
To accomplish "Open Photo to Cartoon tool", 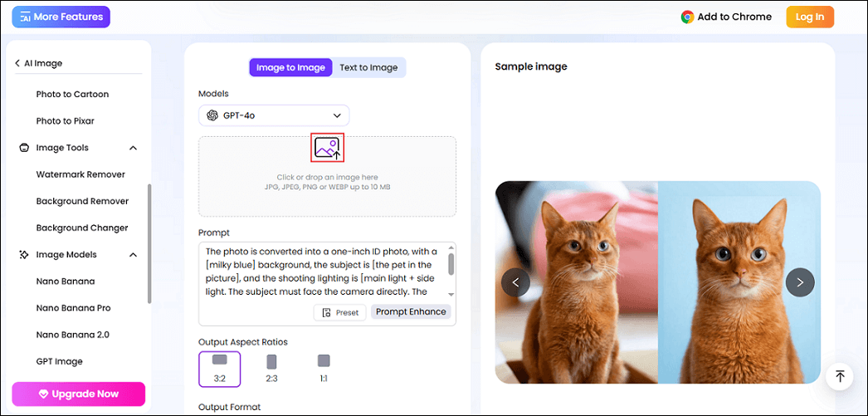I will [72, 94].
